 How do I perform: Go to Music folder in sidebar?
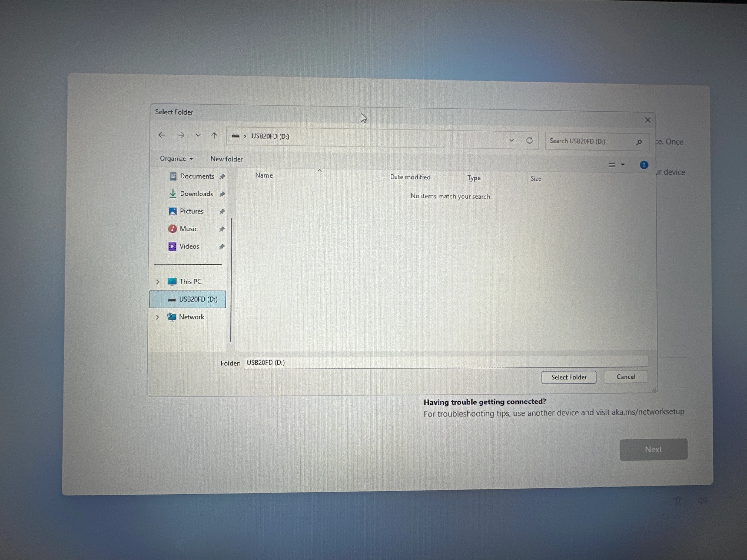(188, 229)
